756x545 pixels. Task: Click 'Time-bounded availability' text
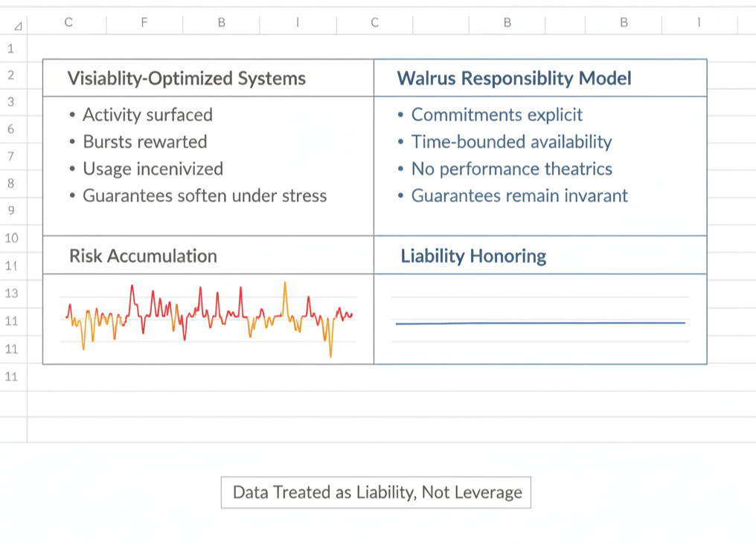(511, 142)
